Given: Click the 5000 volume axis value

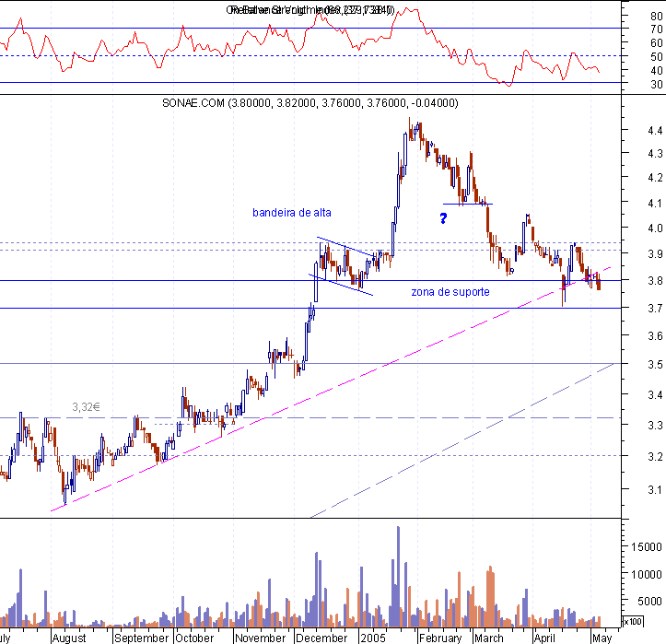Looking at the screenshot, I should click(649, 601).
